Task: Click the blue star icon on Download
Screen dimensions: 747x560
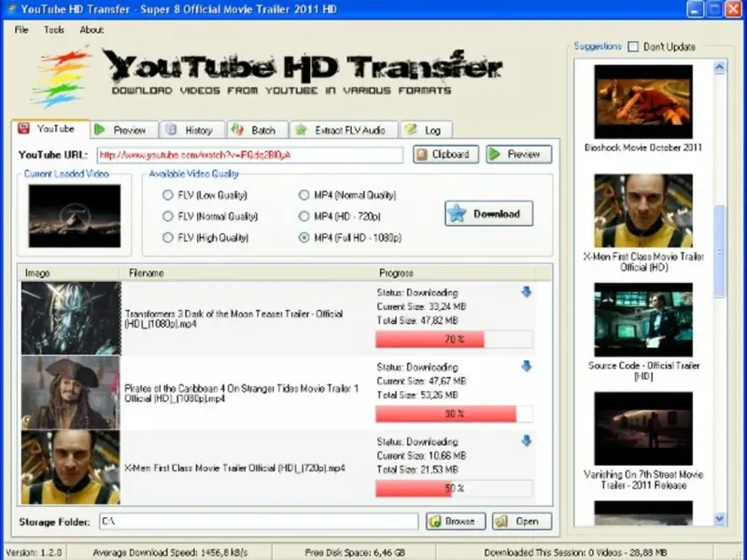Action: [x=457, y=214]
